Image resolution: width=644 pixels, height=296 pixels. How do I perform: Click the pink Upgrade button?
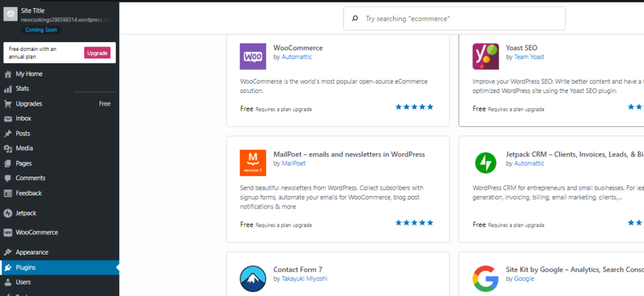(97, 53)
